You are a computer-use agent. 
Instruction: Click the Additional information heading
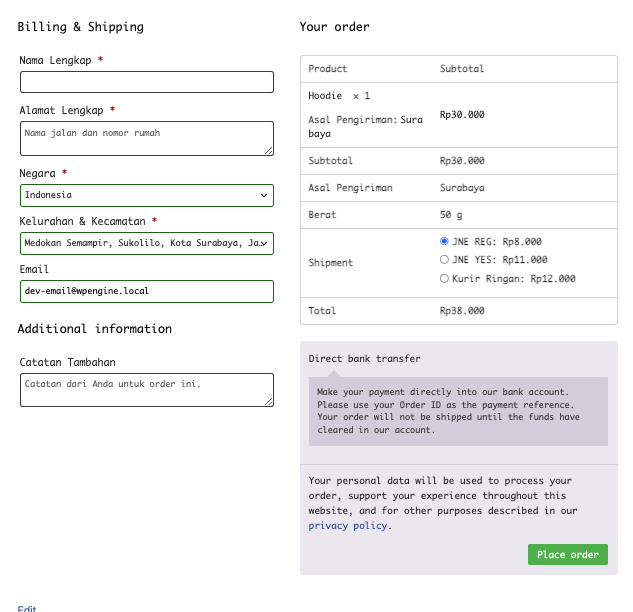point(94,329)
